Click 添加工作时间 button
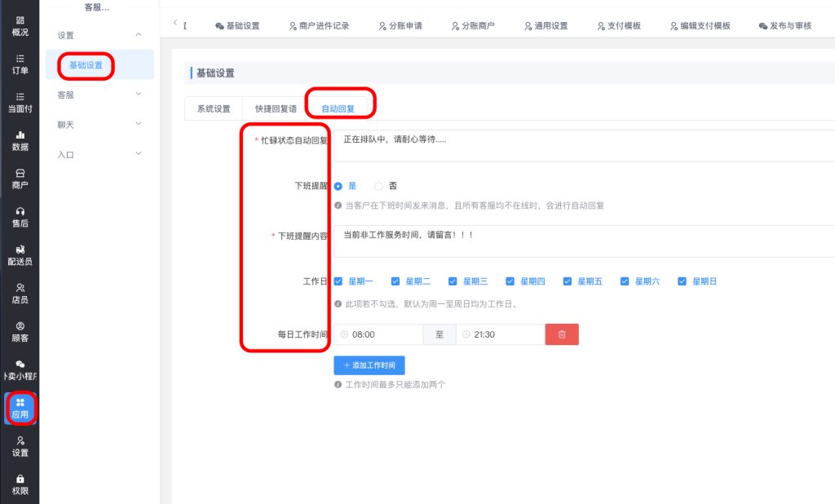This screenshot has width=835, height=504. (369, 365)
